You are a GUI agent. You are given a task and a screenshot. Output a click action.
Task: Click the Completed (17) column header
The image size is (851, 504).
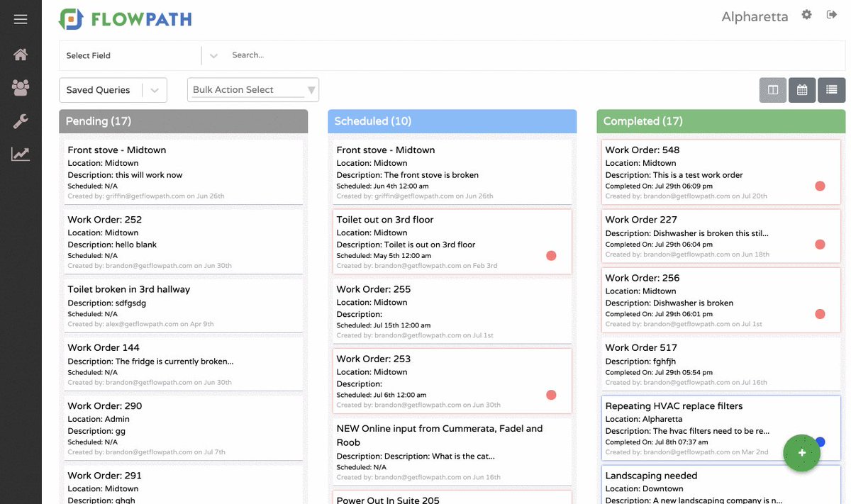(721, 121)
